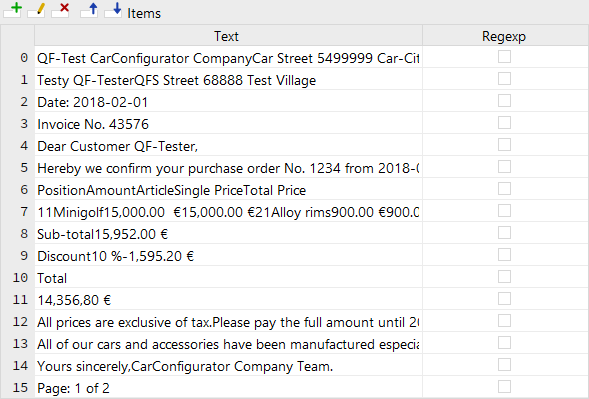Select the '14,356,80 €' cell
Viewport: 589px width, 399px height.
click(x=228, y=300)
